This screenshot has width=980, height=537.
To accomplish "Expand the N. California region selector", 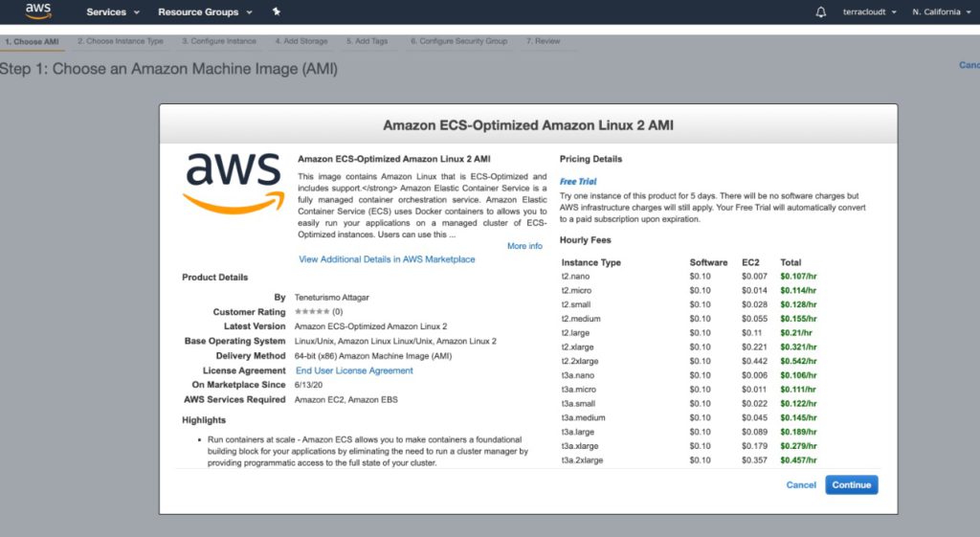I will [x=941, y=12].
